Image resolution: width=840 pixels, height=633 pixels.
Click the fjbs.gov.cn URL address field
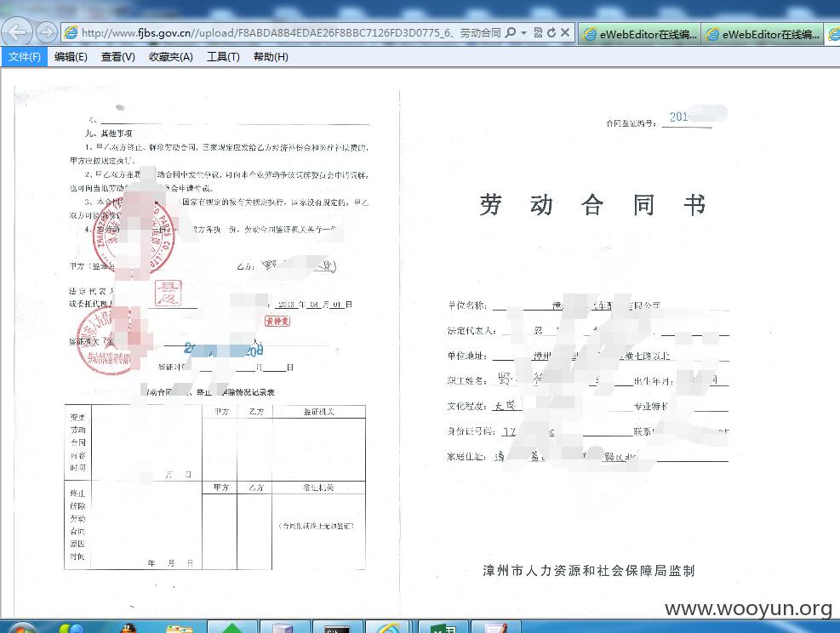(291, 32)
